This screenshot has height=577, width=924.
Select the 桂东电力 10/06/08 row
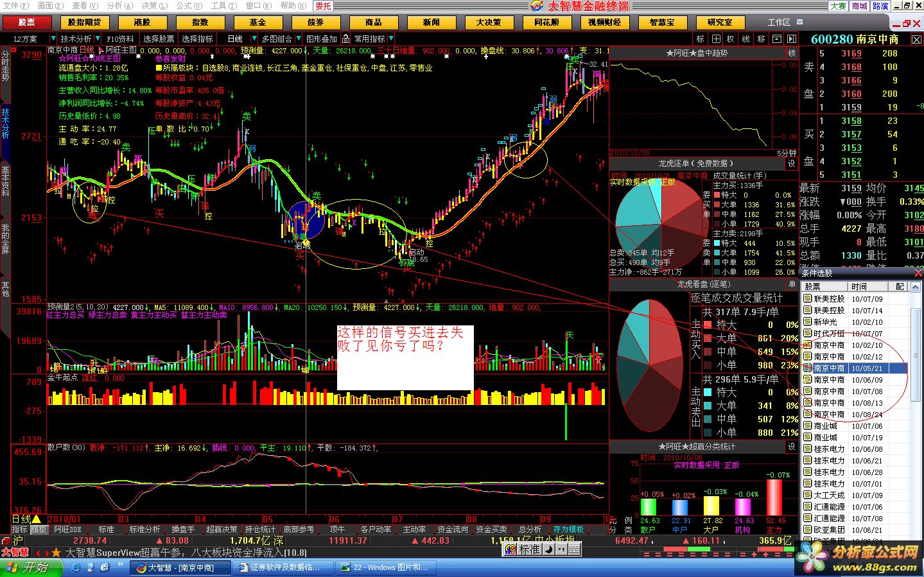[855, 449]
